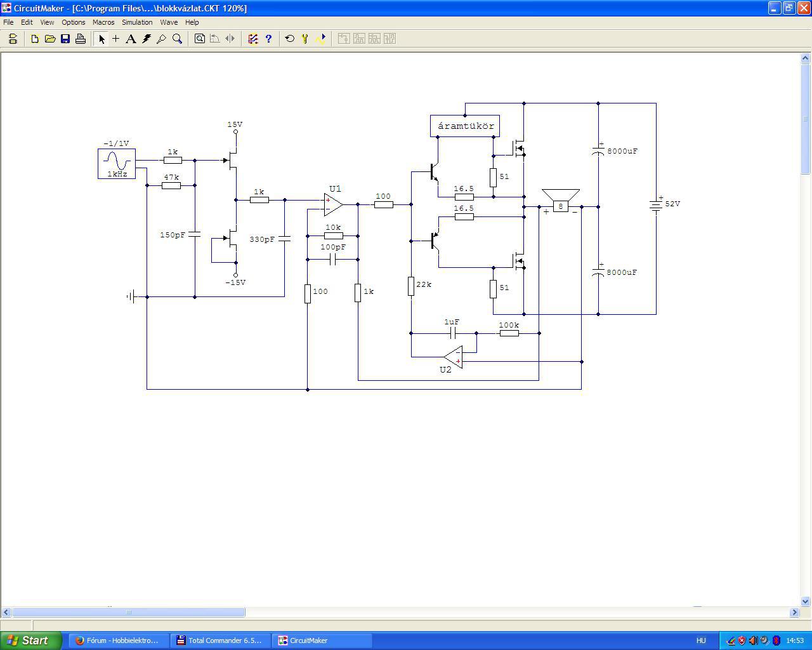The height and width of the screenshot is (650, 812).
Task: Create a new circuit document
Action: (35, 39)
